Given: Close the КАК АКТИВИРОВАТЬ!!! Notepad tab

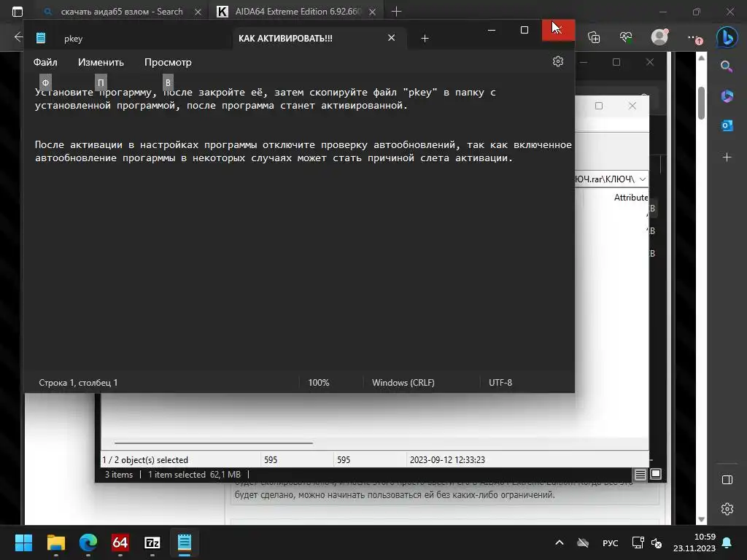Looking at the screenshot, I should pyautogui.click(x=391, y=38).
